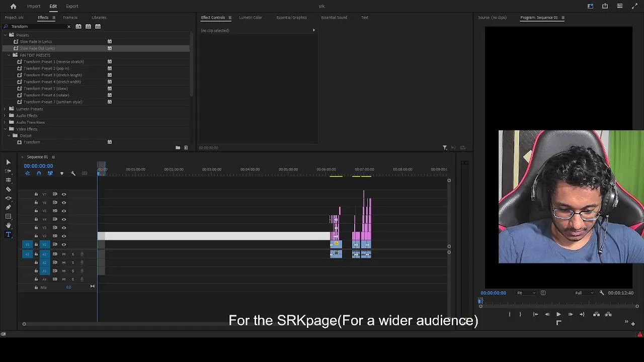Open the Import workspace tab
The width and height of the screenshot is (644, 362).
34,6
